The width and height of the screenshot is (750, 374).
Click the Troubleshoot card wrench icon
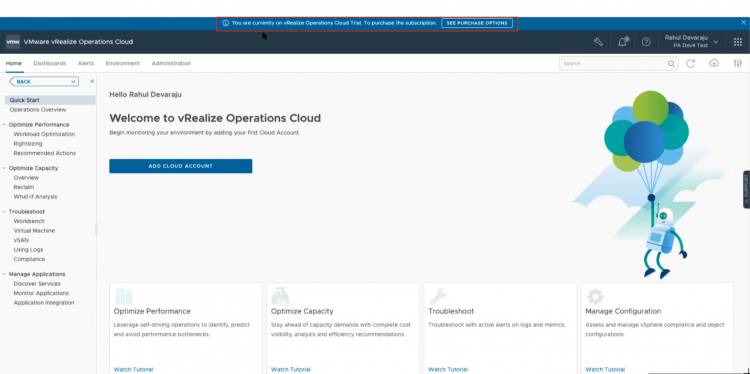pyautogui.click(x=438, y=297)
